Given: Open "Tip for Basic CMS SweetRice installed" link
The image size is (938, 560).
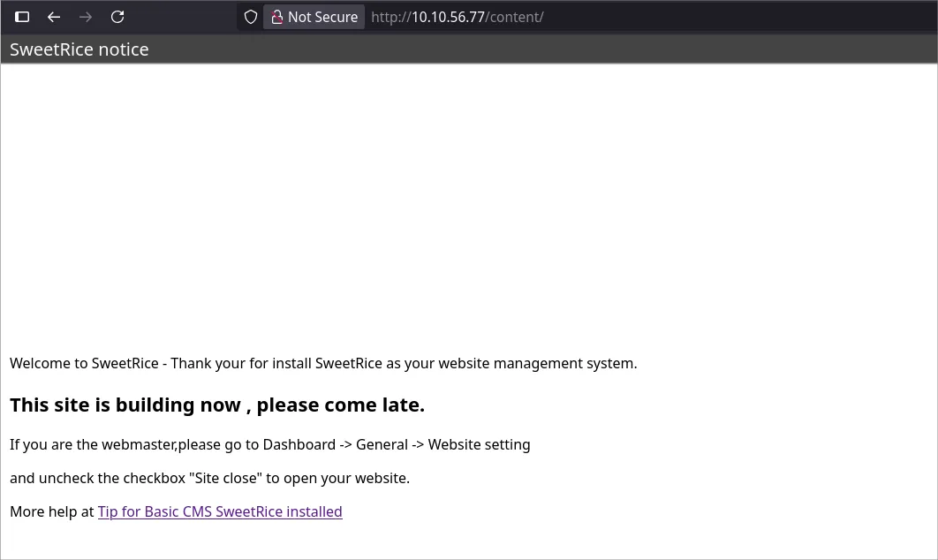Looking at the screenshot, I should (220, 511).
